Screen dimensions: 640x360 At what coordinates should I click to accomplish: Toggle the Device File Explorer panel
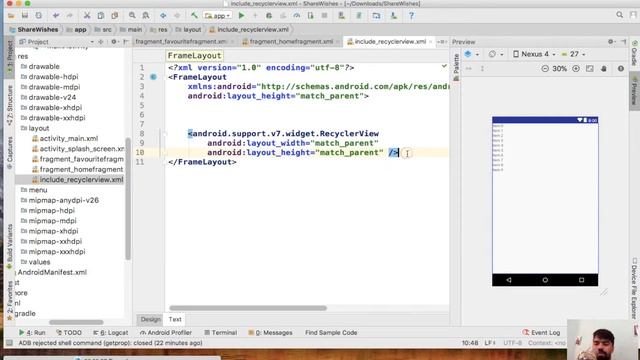click(634, 288)
